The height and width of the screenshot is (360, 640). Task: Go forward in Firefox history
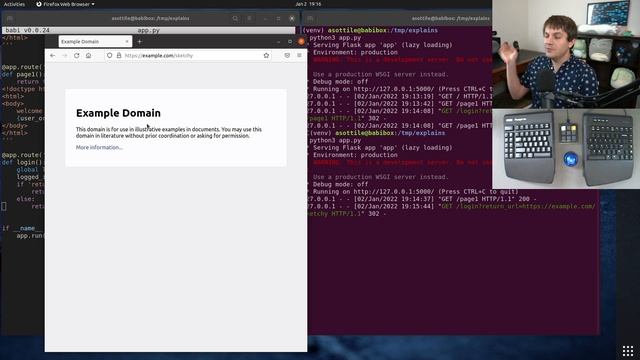click(64, 56)
